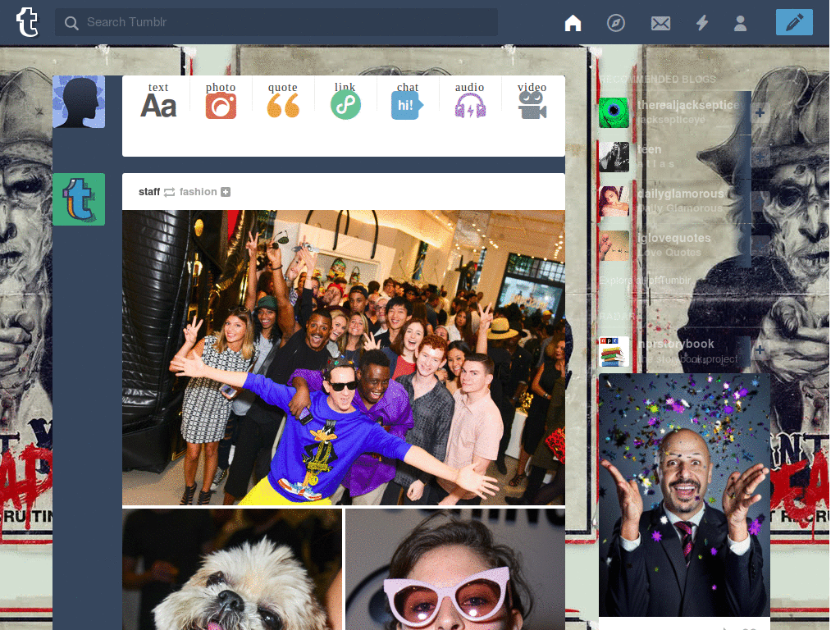
Task: Go to the Home dashboard icon
Action: pyautogui.click(x=573, y=22)
